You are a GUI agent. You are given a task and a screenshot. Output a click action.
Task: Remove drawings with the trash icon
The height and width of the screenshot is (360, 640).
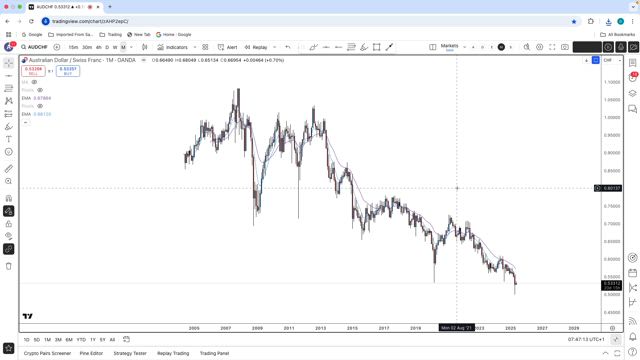9,266
